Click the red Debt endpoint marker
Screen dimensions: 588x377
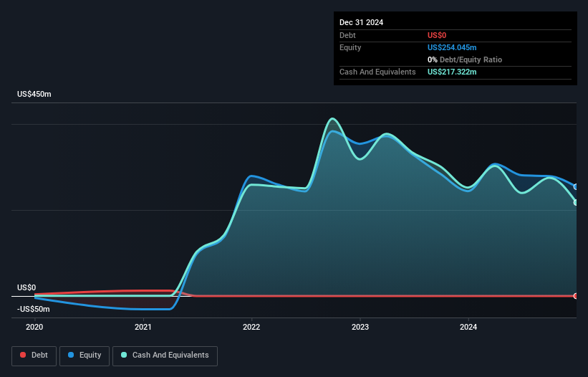tap(576, 296)
